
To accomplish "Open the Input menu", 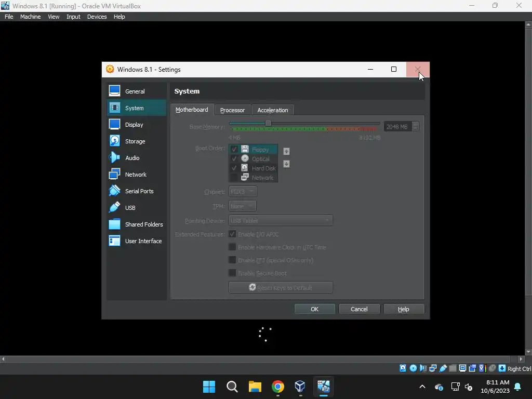I will pos(73,17).
